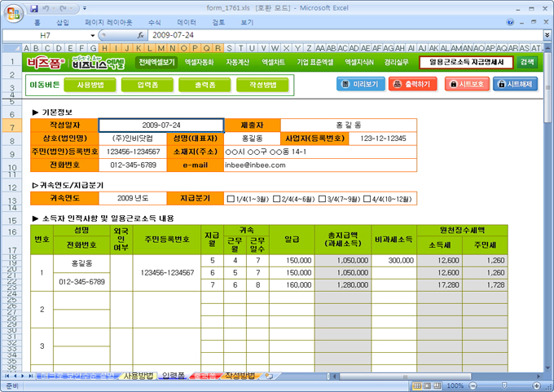
Task: Click the 출력하기 print button
Action: tap(411, 84)
